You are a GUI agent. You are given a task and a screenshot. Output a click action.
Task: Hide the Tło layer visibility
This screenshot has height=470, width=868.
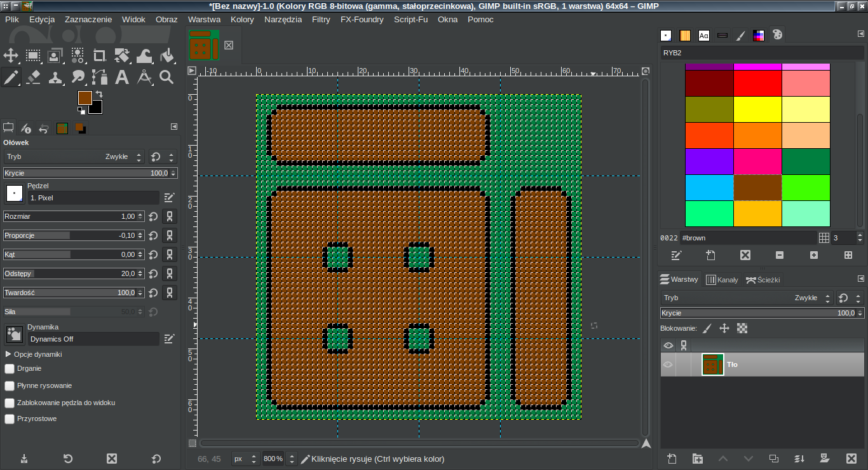tap(668, 364)
